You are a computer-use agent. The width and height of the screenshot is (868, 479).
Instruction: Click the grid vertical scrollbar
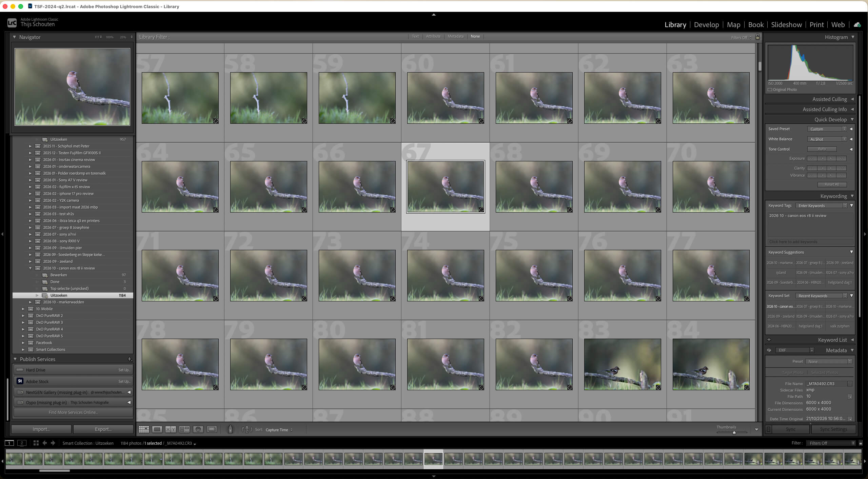[x=760, y=66]
